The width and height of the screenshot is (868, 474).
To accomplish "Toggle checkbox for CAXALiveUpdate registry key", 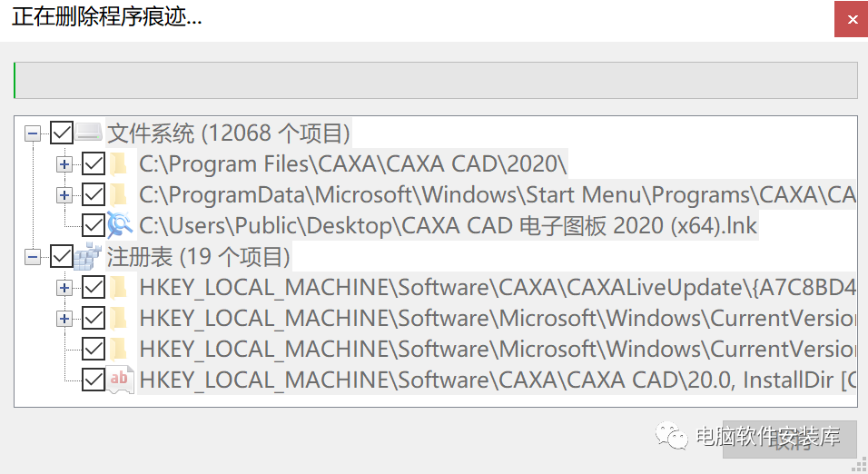I will [x=94, y=287].
